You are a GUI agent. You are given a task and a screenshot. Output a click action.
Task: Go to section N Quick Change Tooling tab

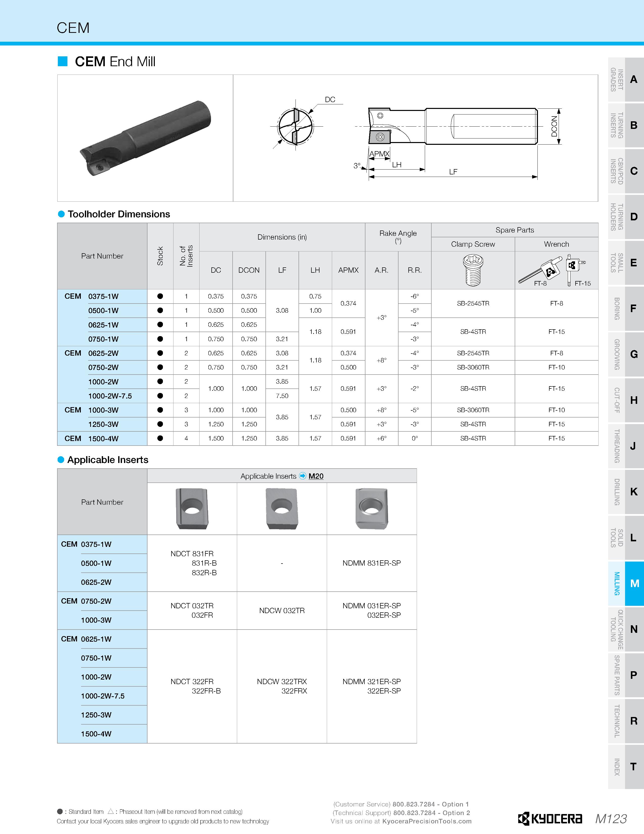[626, 629]
